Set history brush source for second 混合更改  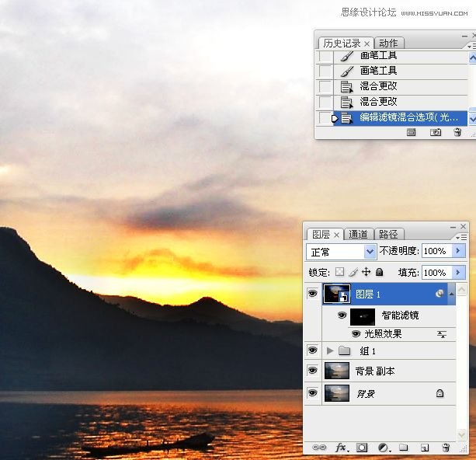(x=325, y=102)
